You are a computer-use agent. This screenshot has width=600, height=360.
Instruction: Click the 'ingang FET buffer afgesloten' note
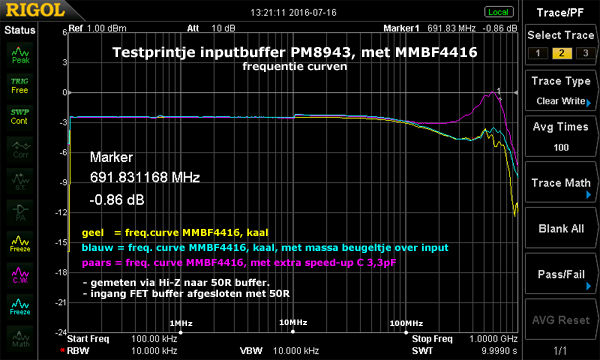(x=186, y=293)
